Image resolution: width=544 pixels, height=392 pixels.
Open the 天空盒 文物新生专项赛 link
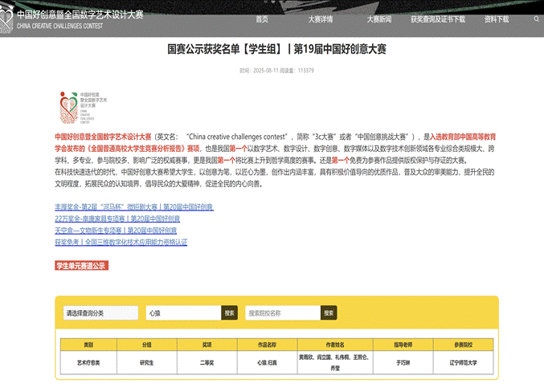(x=116, y=231)
